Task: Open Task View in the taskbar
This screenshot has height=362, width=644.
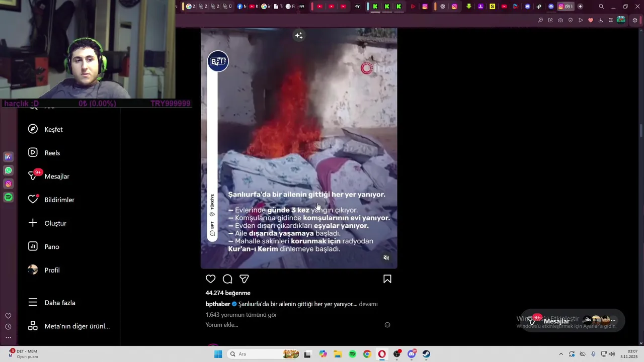Action: tap(307, 354)
